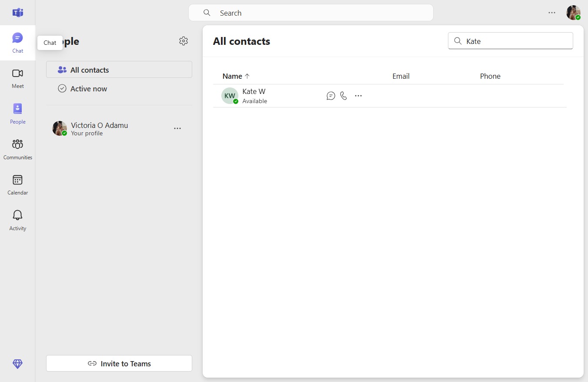Open People settings gear
This screenshot has width=588, height=382.
point(184,41)
